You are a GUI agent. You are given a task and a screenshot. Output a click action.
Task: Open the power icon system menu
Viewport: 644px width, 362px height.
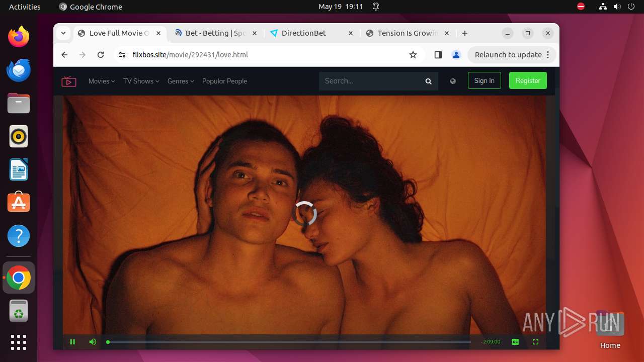631,7
